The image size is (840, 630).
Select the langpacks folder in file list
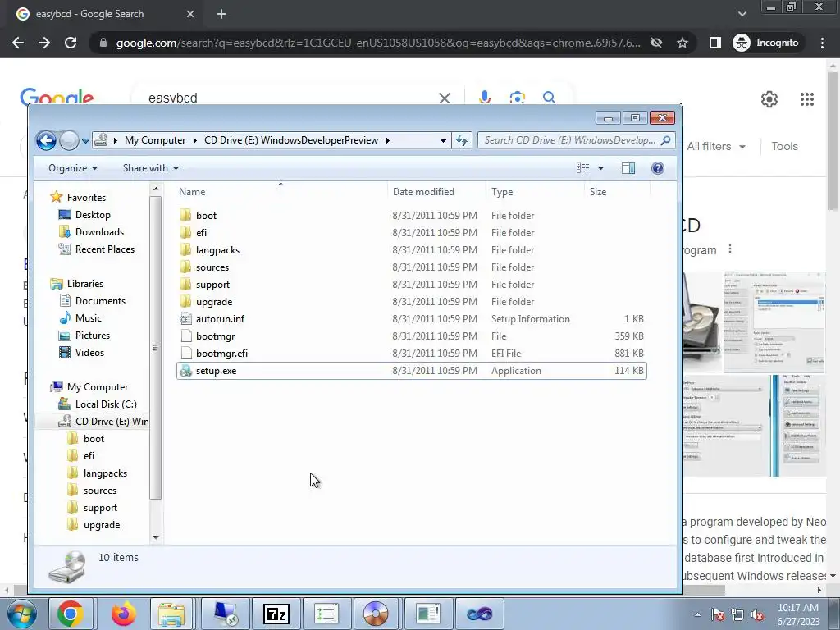(x=412, y=249)
